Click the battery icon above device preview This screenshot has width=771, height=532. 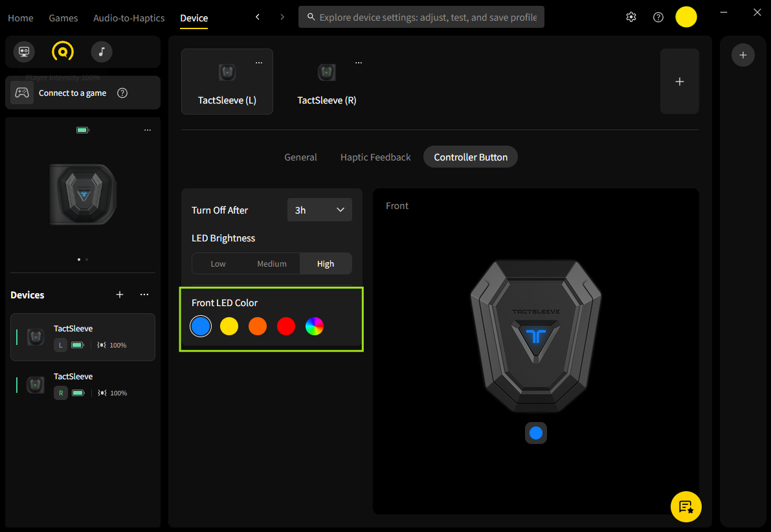(83, 130)
